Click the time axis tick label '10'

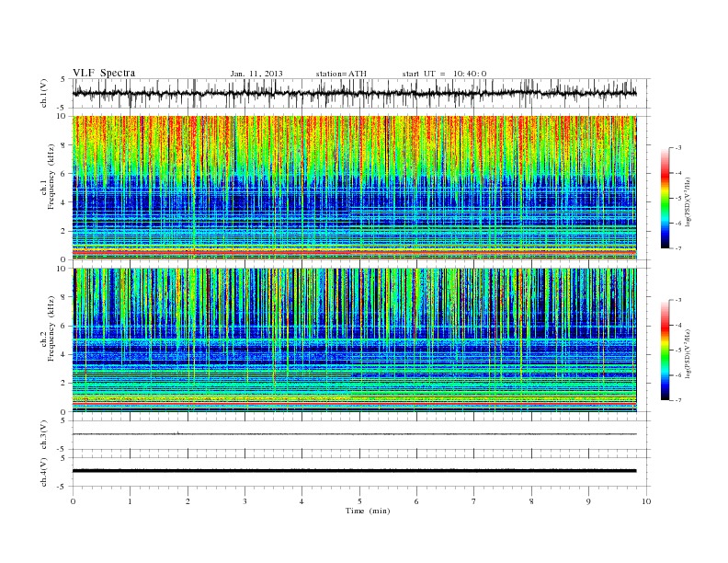click(x=646, y=501)
